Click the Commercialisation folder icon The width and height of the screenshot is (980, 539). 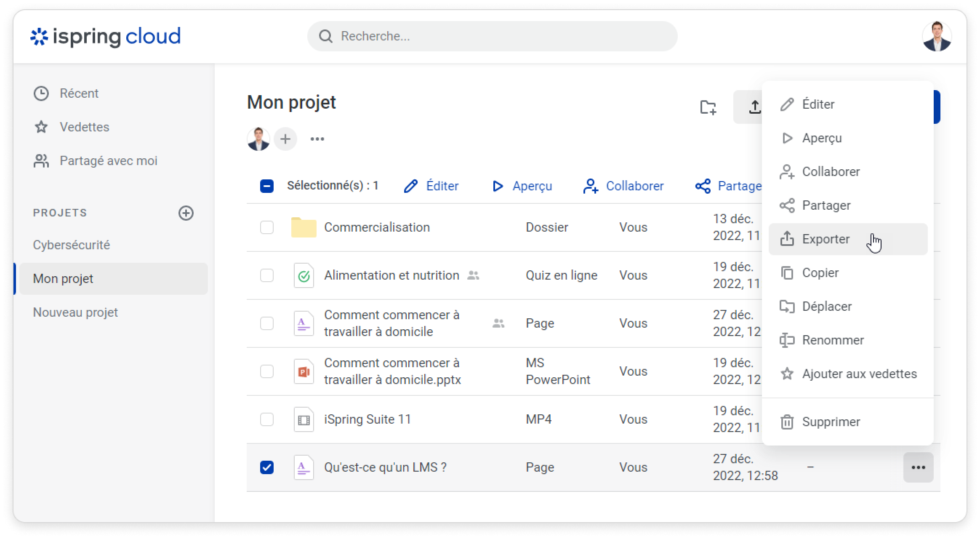[304, 227]
